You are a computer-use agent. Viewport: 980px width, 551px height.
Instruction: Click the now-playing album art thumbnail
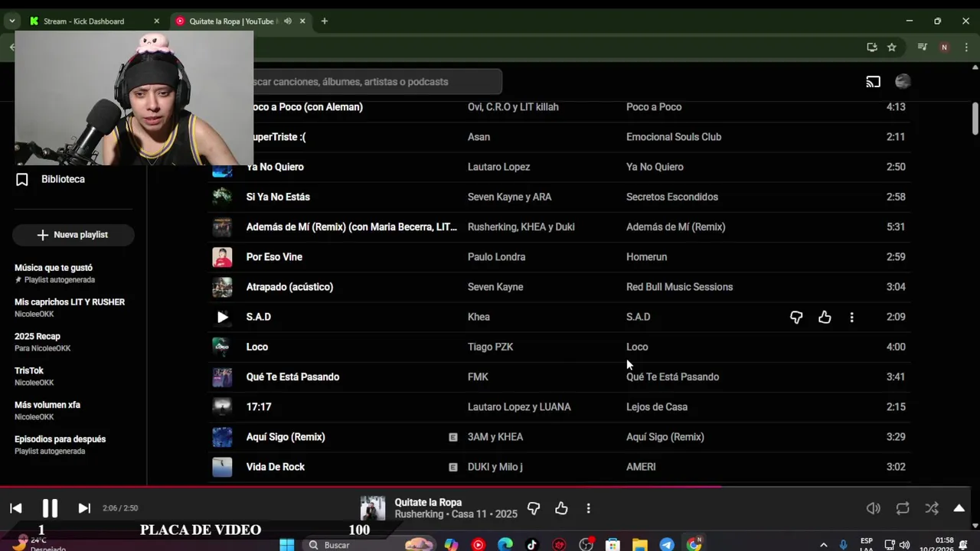click(x=373, y=508)
